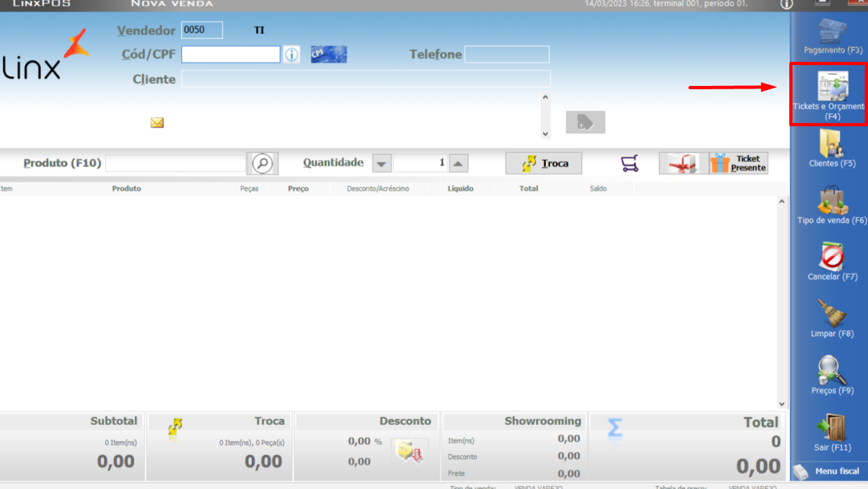Click the Produto column header
Image resolution: width=868 pixels, height=489 pixels.
click(126, 189)
